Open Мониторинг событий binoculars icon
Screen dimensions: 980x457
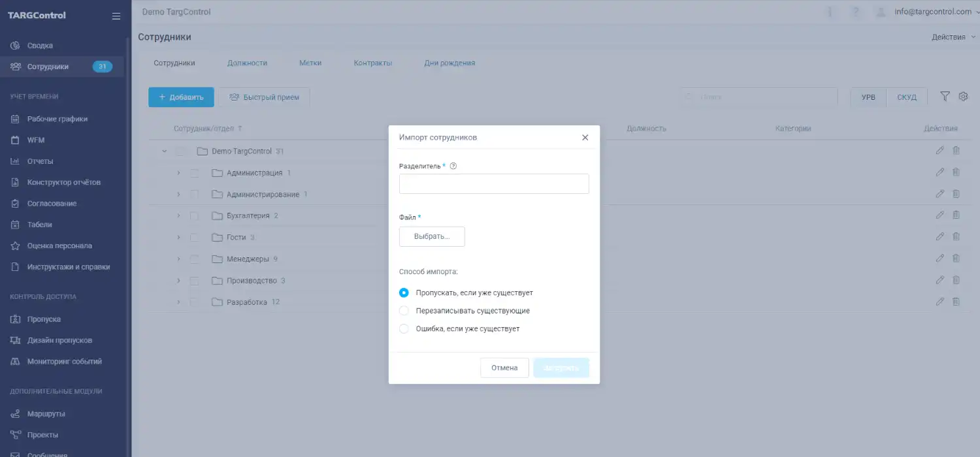pos(16,362)
